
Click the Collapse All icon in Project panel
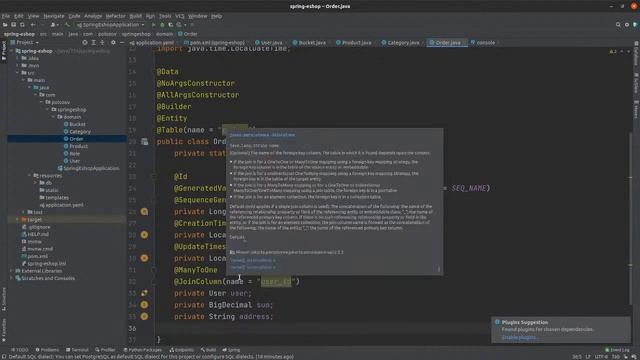(102, 42)
